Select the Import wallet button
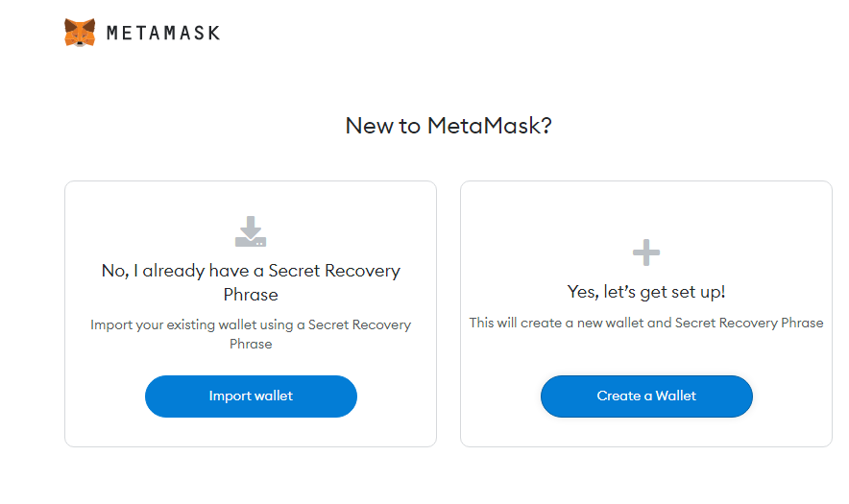Viewport: 849px width, 504px height. tap(251, 396)
